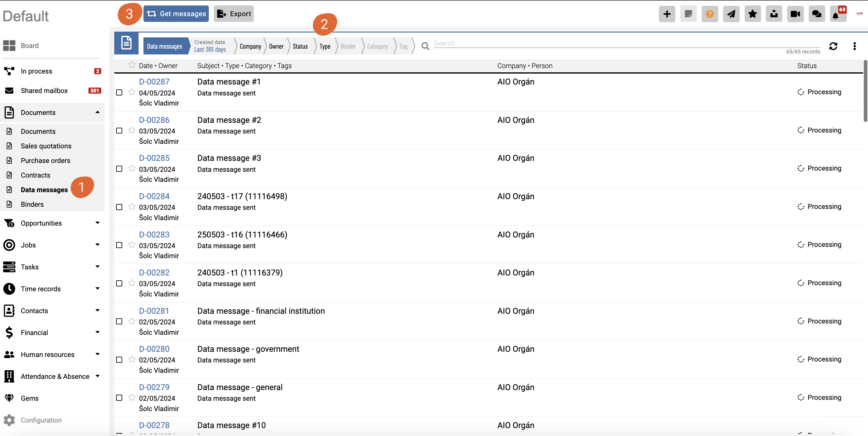Image resolution: width=868 pixels, height=436 pixels.
Task: Star the D-00287 row
Action: coord(132,92)
